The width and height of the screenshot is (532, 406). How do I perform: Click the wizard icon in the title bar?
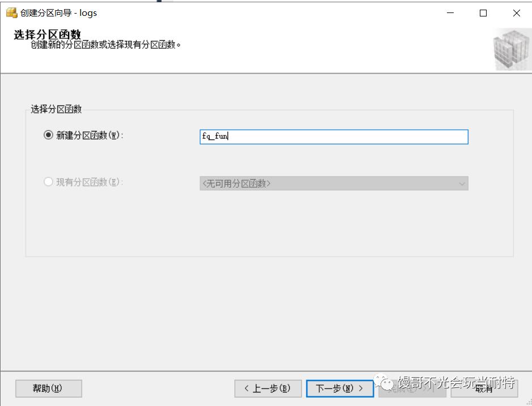click(x=11, y=13)
